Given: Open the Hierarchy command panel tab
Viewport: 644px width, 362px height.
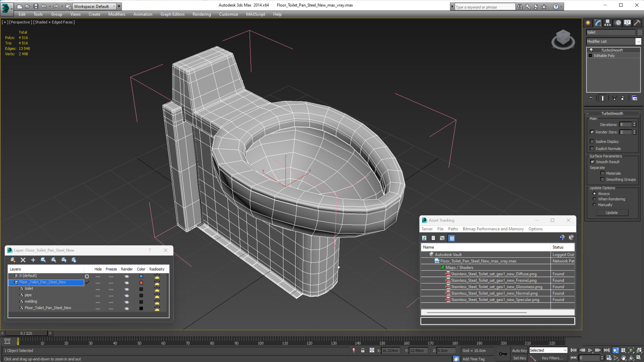Looking at the screenshot, I should 607,23.
